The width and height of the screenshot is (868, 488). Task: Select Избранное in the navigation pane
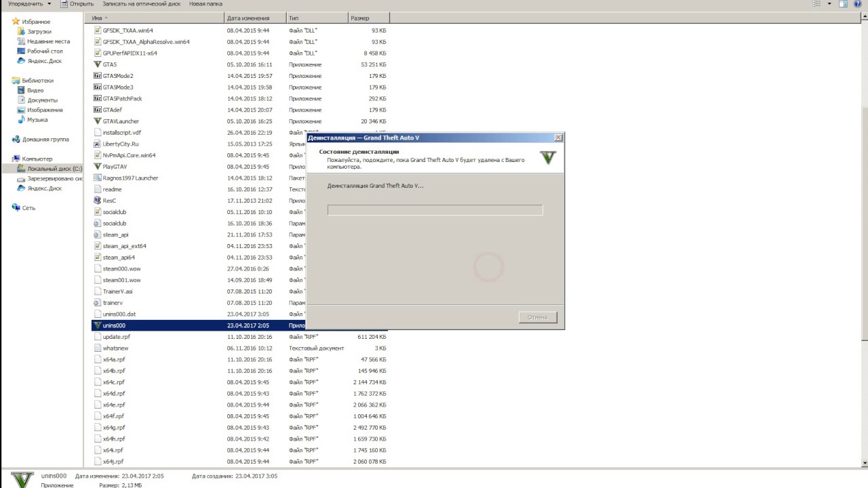pos(36,22)
